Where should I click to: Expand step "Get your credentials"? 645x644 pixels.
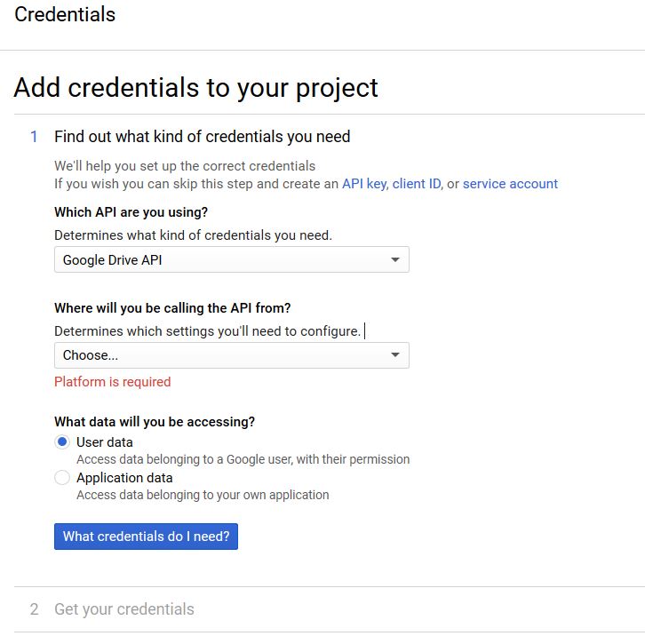pyautogui.click(x=124, y=609)
